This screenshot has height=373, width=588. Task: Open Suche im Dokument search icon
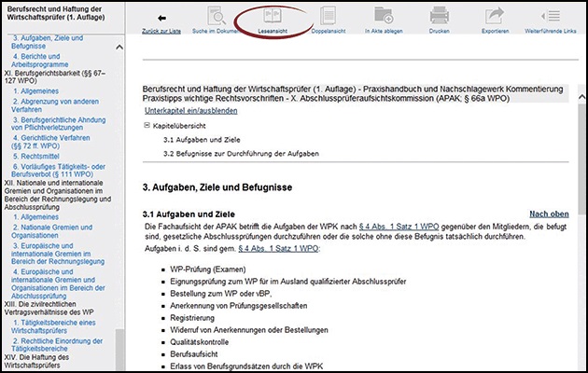click(x=213, y=17)
